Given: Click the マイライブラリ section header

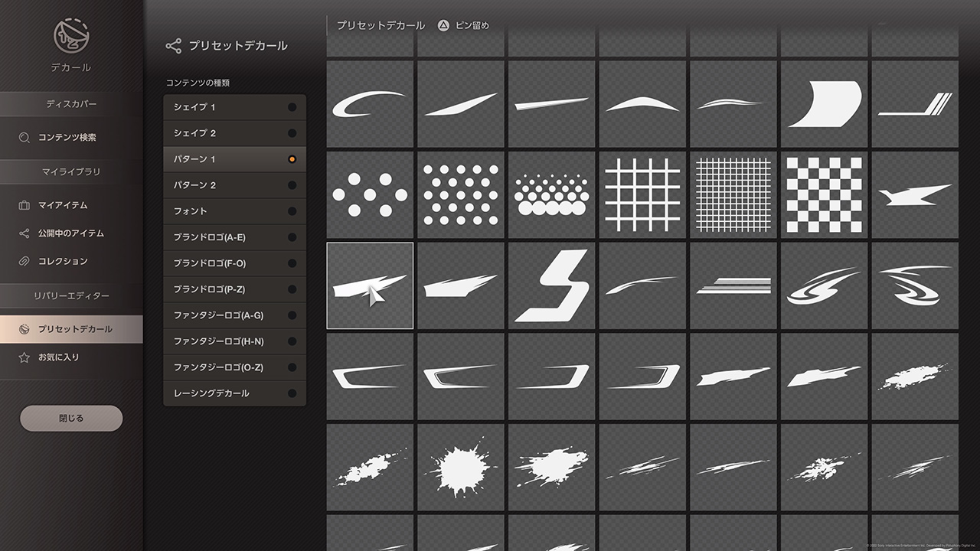Looking at the screenshot, I should point(71,172).
